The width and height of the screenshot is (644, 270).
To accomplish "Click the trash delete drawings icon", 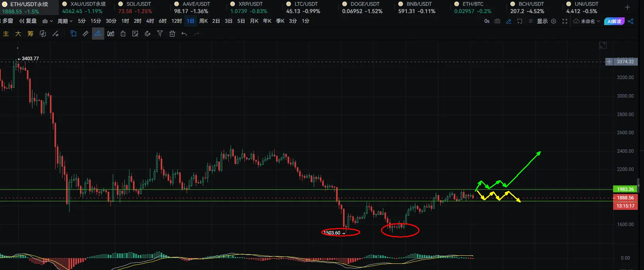I will pyautogui.click(x=172, y=34).
